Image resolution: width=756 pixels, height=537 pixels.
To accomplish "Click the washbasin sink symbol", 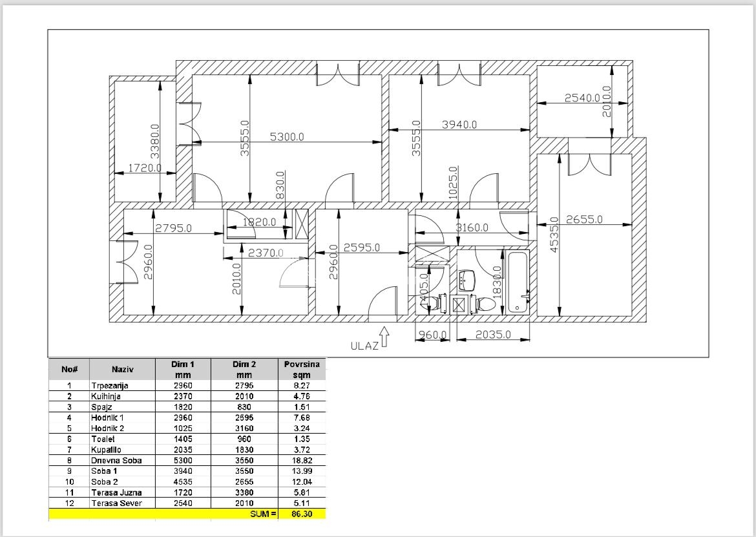I will [468, 280].
